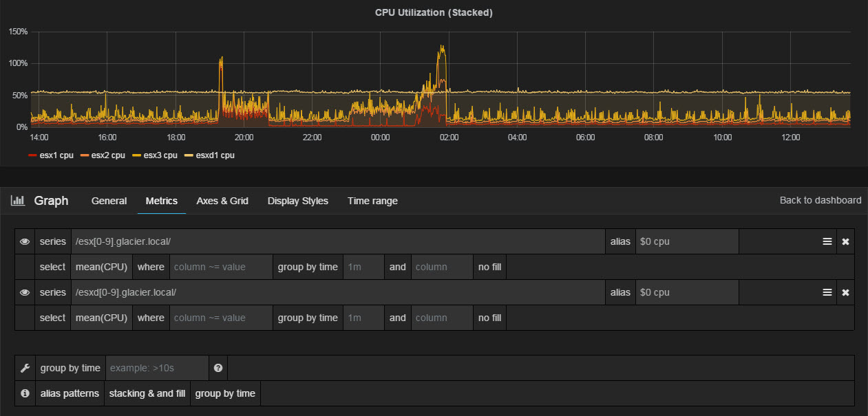Remove the /esx[0-9].glacier.local/ series

tap(845, 241)
